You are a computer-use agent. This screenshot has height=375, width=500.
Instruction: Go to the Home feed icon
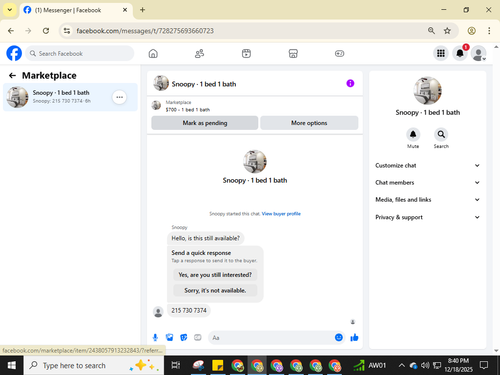153,53
